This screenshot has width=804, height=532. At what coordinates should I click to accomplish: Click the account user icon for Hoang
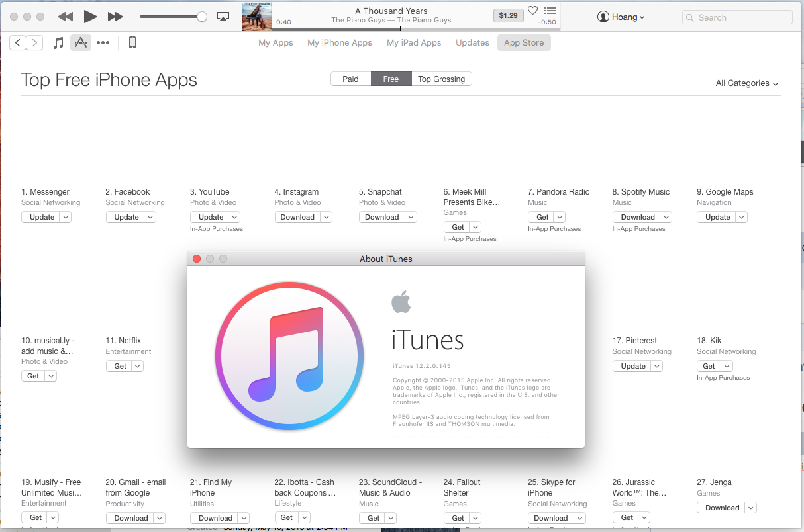tap(603, 17)
